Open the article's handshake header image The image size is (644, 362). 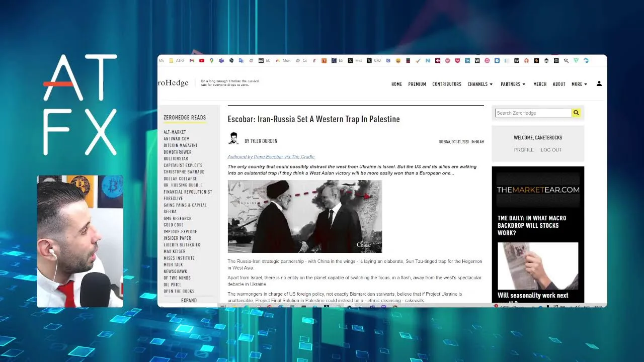pyautogui.click(x=305, y=217)
